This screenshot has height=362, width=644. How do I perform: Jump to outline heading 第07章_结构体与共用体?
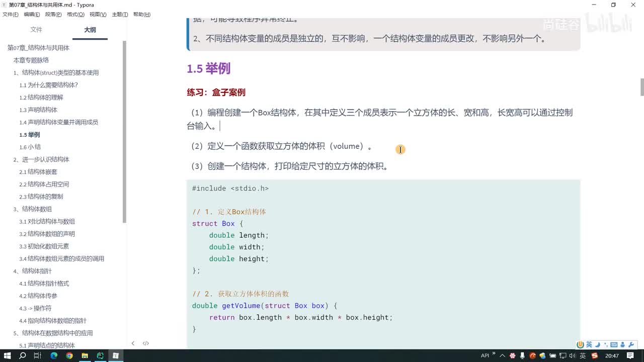[x=38, y=48]
